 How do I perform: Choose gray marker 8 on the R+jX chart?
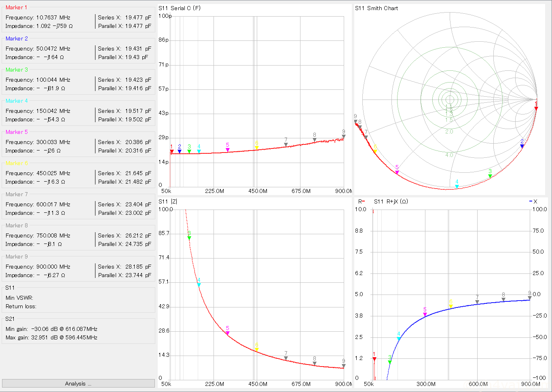tap(503, 299)
